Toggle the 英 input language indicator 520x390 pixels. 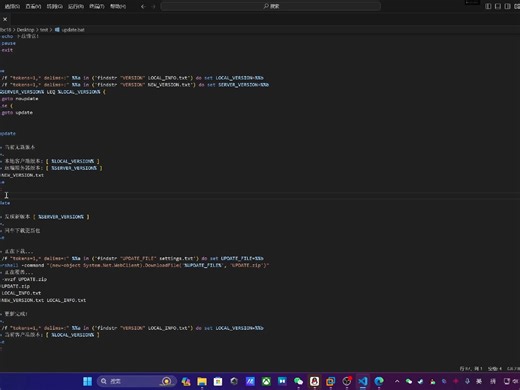[x=479, y=381]
